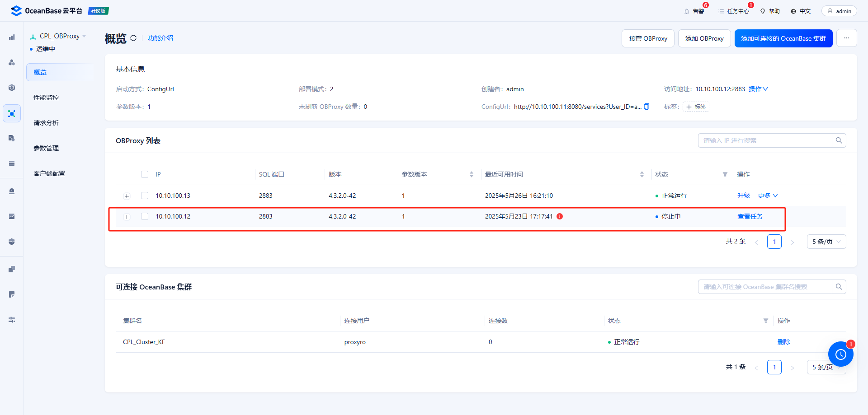Image resolution: width=868 pixels, height=415 pixels.
Task: Open the host list sidebar icon
Action: [12, 163]
